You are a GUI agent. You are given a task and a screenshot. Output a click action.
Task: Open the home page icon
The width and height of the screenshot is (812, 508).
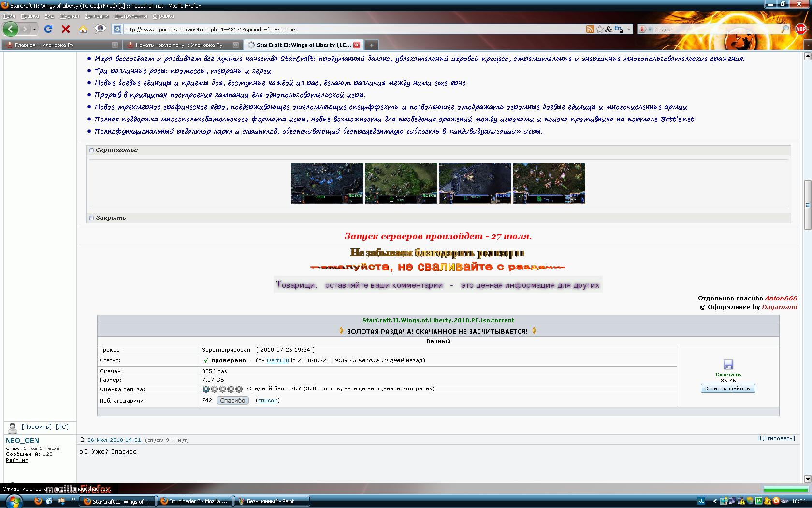[84, 29]
